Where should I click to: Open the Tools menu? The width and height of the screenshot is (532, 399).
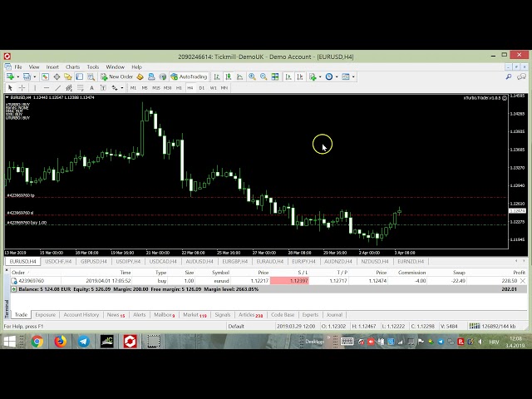pos(93,66)
